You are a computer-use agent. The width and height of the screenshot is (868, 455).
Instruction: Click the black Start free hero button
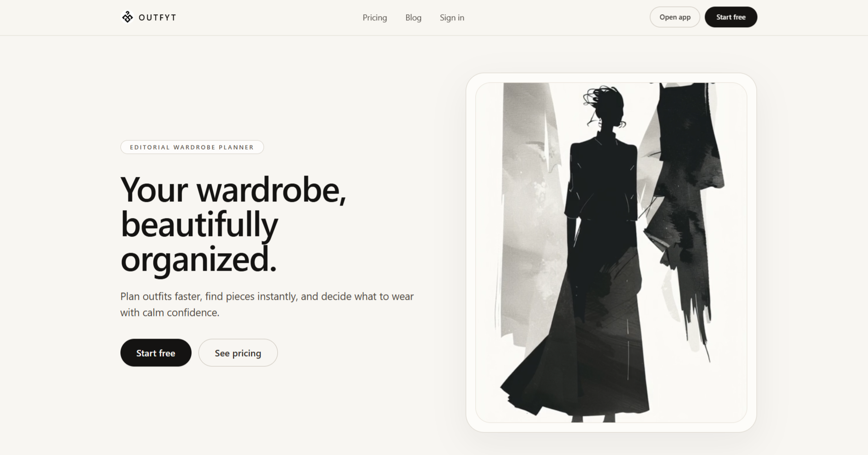(156, 352)
